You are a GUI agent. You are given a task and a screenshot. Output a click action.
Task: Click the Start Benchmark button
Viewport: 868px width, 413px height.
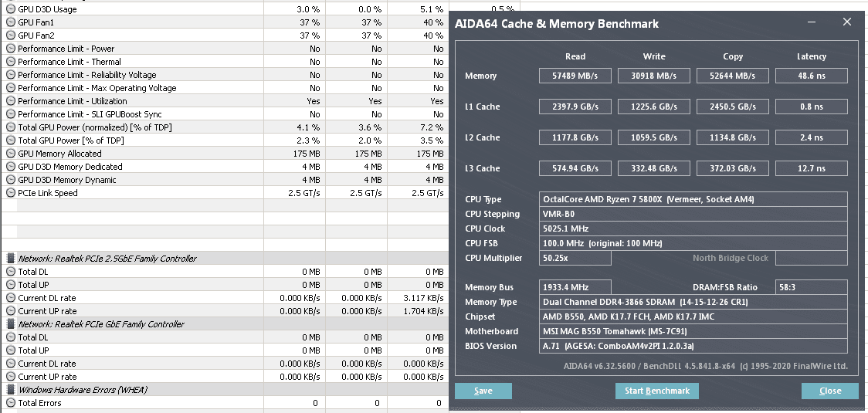click(657, 391)
